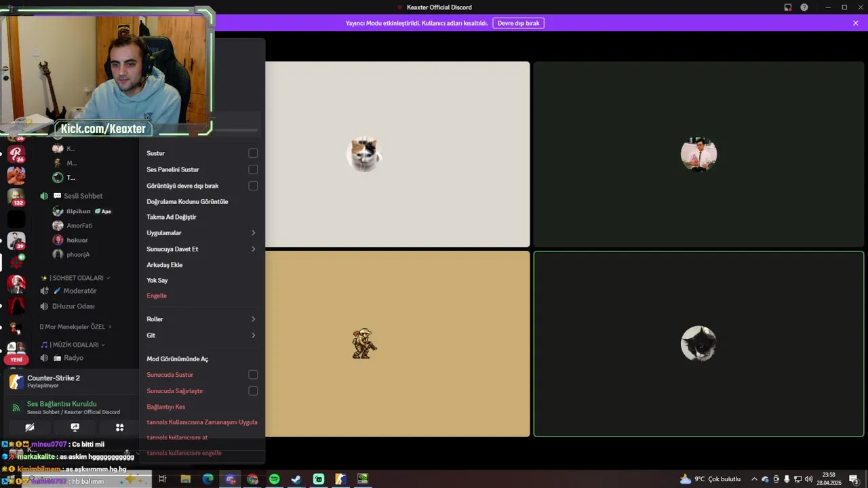Screen dimensions: 868x488
Task: Open Counter-Strike 2 icon in taskbar
Action: (x=340, y=479)
